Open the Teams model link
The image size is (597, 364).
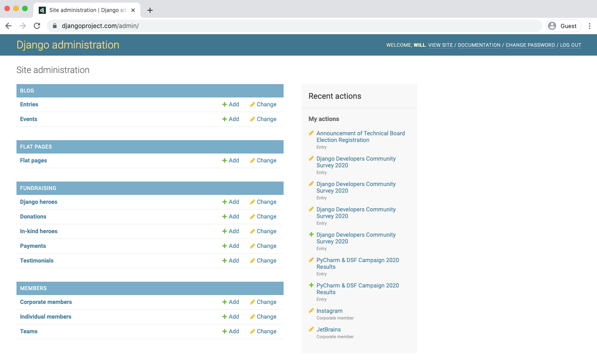(x=29, y=332)
